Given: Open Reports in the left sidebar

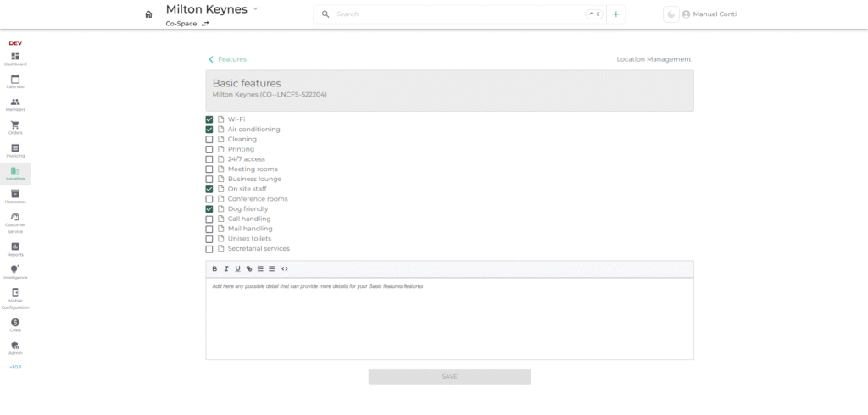Looking at the screenshot, I should pyautogui.click(x=15, y=249).
